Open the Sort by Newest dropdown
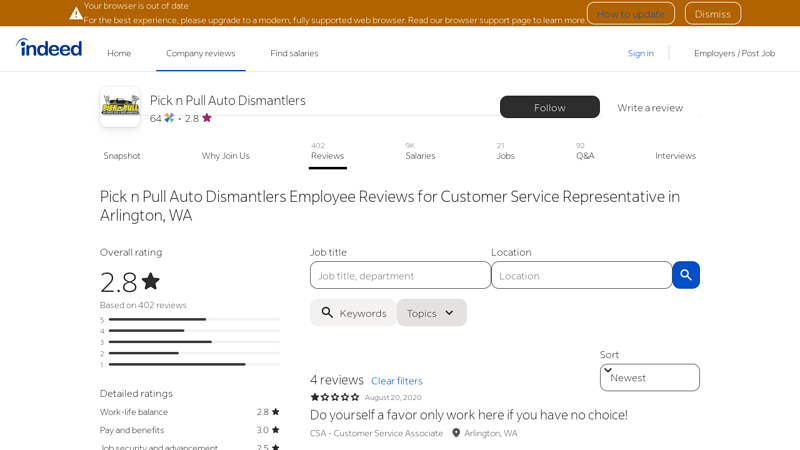This screenshot has width=800, height=450. click(x=649, y=377)
